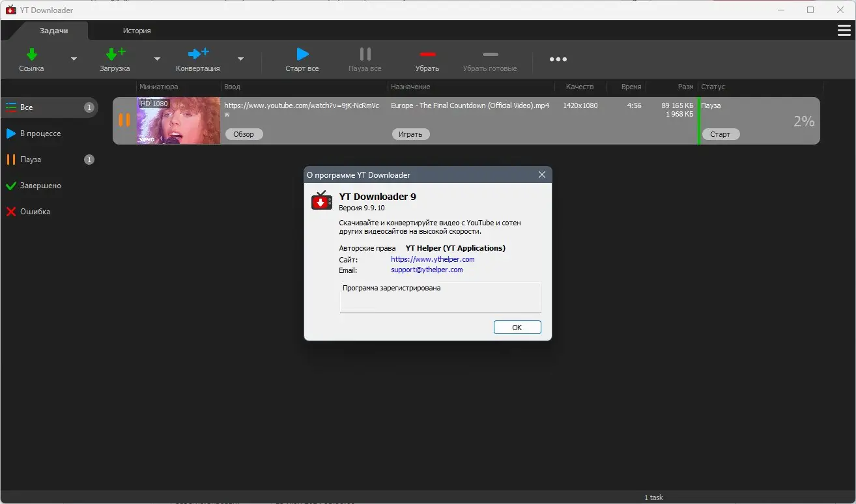The image size is (856, 504).
Task: Click the Старт button on the paused task
Action: (720, 134)
